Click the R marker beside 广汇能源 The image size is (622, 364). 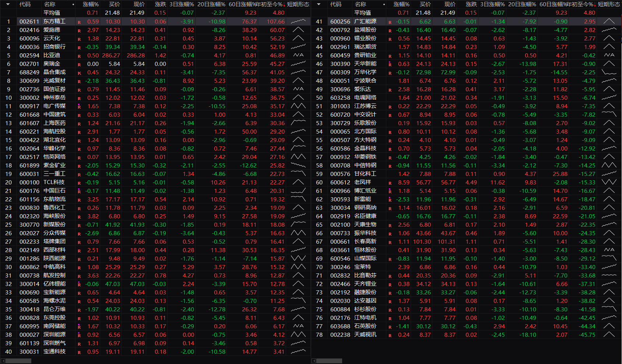click(390, 22)
